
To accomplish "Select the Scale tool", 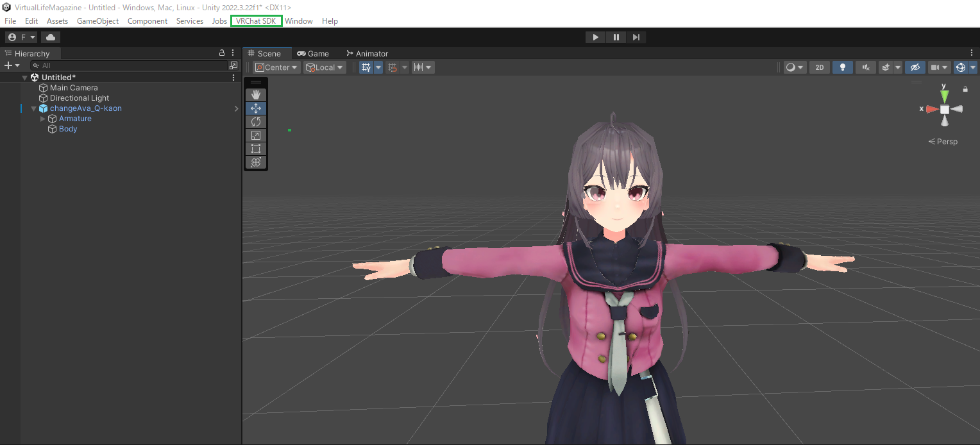I will click(256, 135).
